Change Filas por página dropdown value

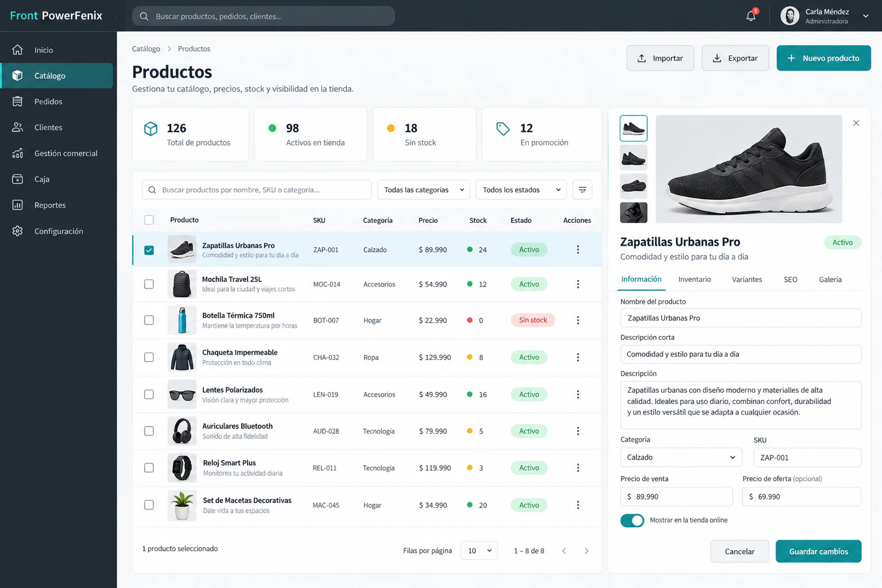click(479, 551)
